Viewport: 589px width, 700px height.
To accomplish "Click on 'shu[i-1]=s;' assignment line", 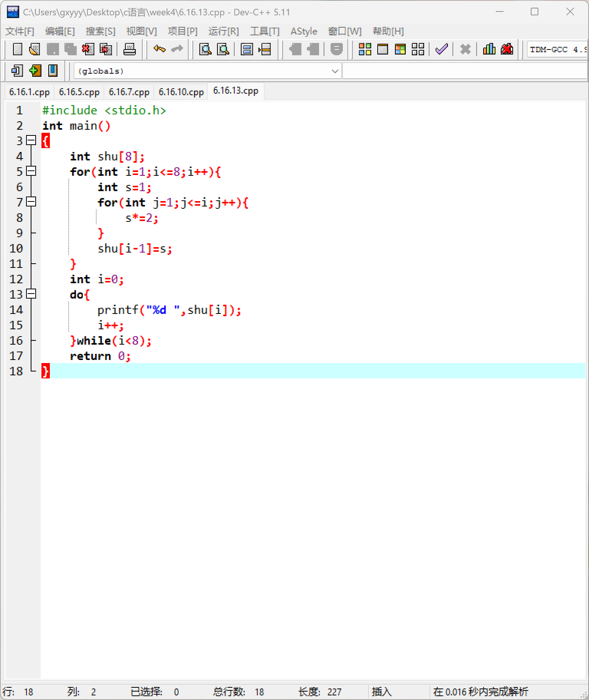I will [x=135, y=248].
